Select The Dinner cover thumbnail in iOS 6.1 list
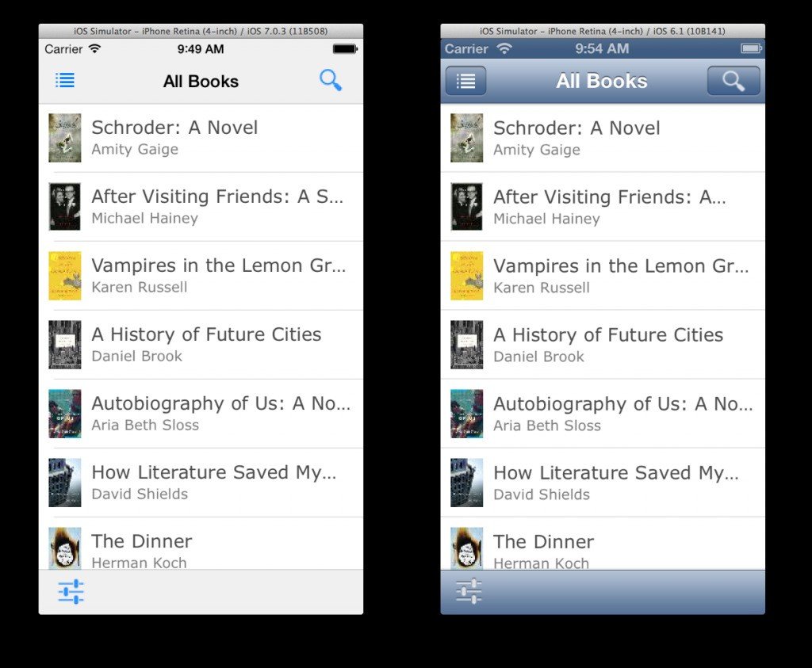 [x=466, y=548]
